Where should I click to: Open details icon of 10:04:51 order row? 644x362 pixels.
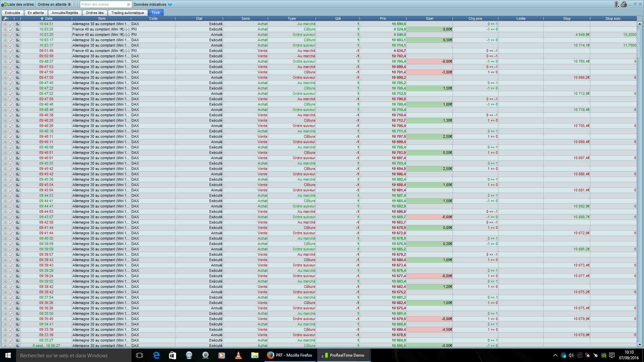18,24
